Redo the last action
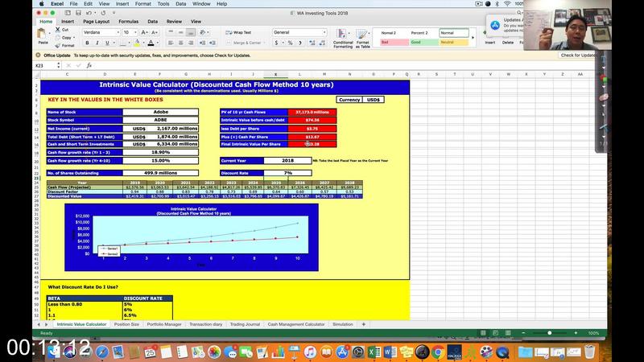 point(103,13)
